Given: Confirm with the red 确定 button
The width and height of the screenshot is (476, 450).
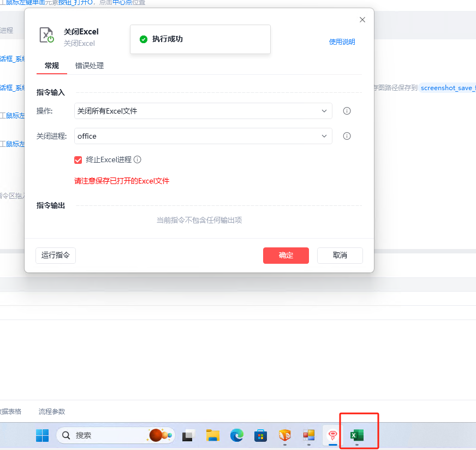Looking at the screenshot, I should (x=286, y=256).
